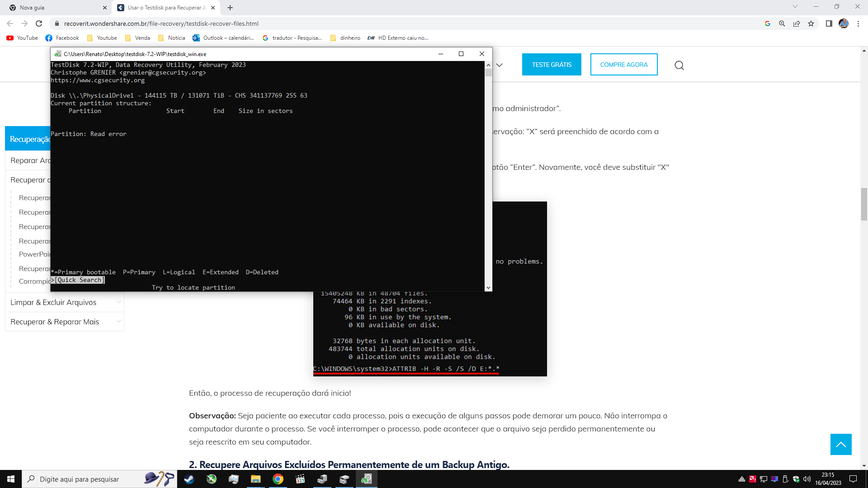The height and width of the screenshot is (488, 868).
Task: Click the TestDisk window scroll-down arrow
Action: 488,287
